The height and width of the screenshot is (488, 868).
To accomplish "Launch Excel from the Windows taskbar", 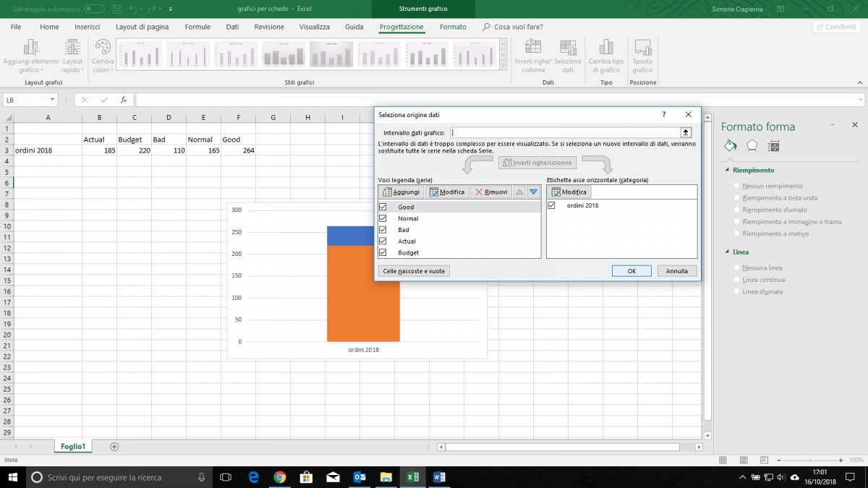I will point(412,477).
